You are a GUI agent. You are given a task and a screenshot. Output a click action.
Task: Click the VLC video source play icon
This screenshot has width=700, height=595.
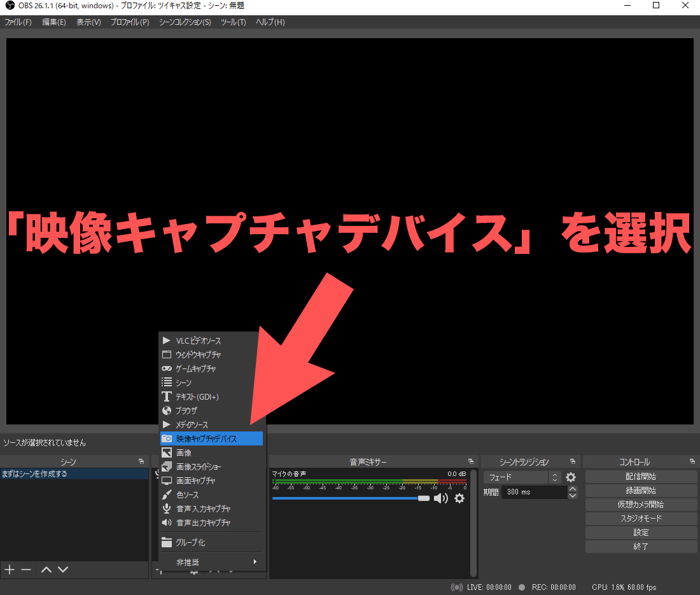[167, 340]
